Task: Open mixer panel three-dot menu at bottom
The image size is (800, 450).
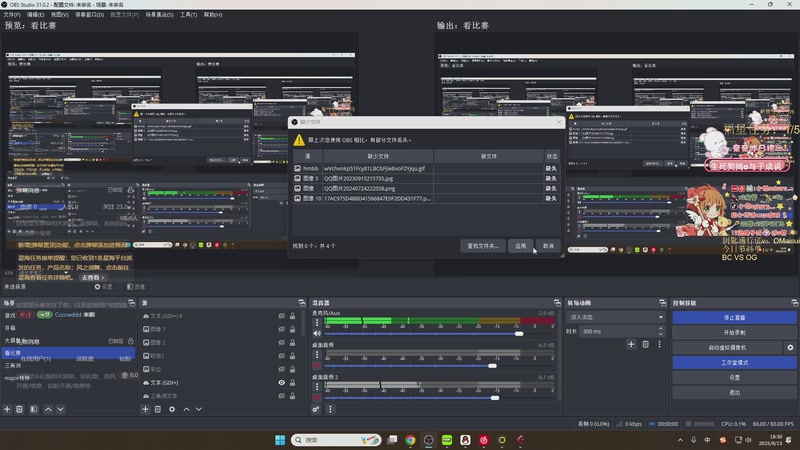Action: [330, 409]
